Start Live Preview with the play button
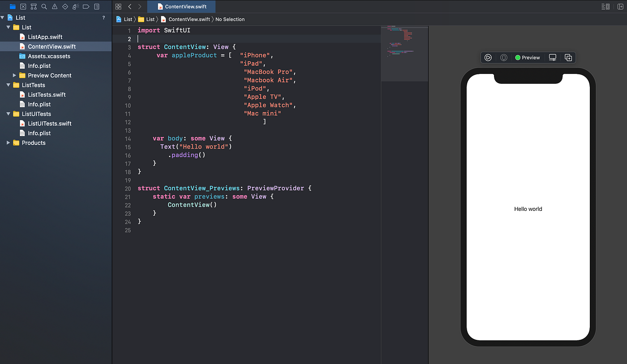The height and width of the screenshot is (364, 627). click(x=488, y=57)
